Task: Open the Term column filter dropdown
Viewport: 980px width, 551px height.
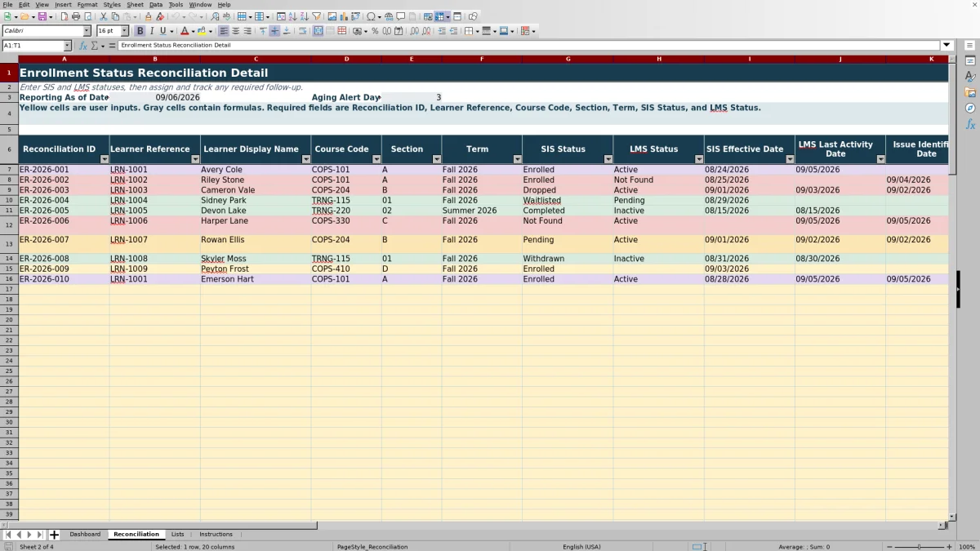Action: [x=517, y=159]
